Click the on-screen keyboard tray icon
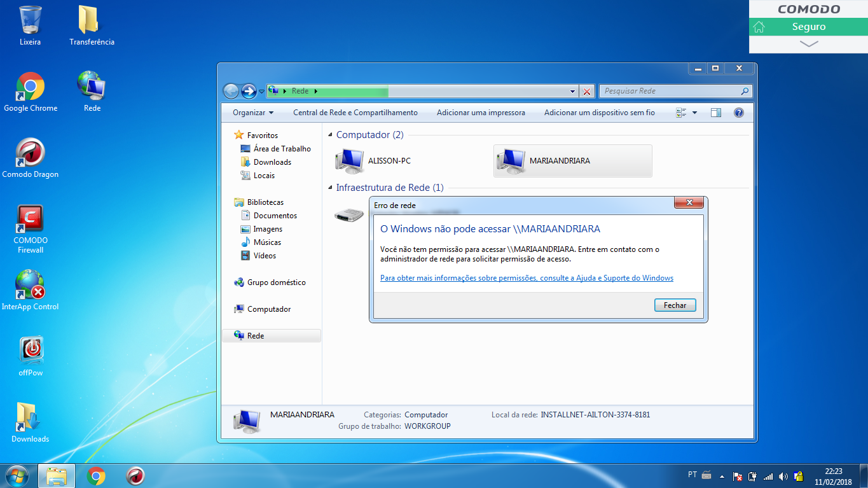The image size is (868, 488). pyautogui.click(x=706, y=475)
